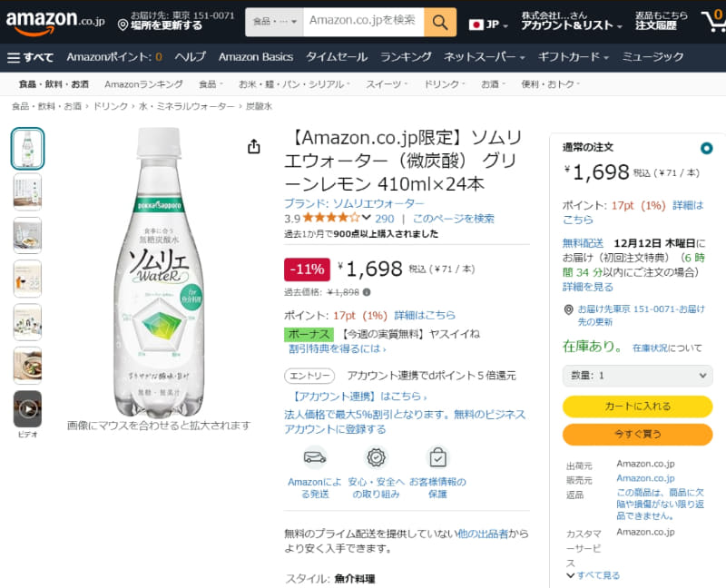Select the 通常の注文 radio button

pos(706,148)
